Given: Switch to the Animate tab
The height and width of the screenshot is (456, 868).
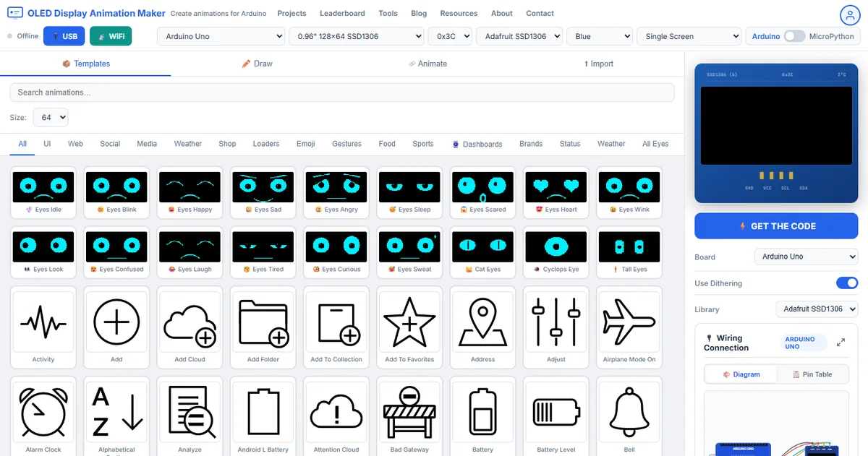Looking at the screenshot, I should [x=427, y=64].
